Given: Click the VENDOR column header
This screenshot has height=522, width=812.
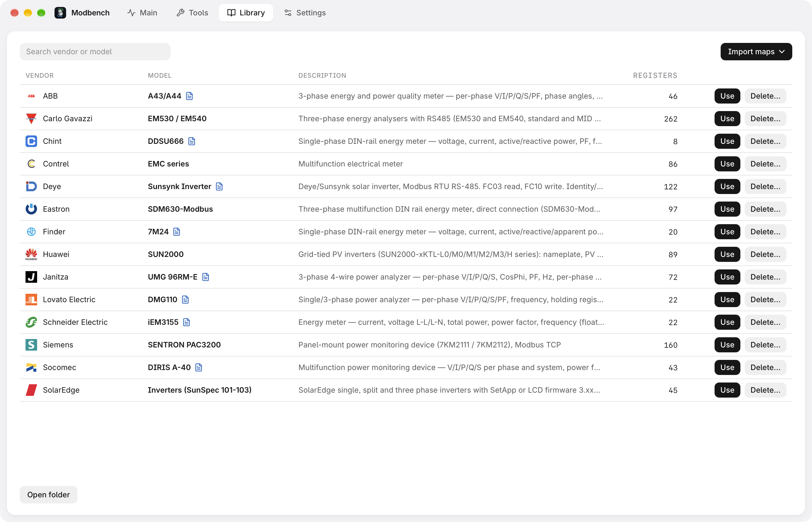Looking at the screenshot, I should pyautogui.click(x=40, y=75).
